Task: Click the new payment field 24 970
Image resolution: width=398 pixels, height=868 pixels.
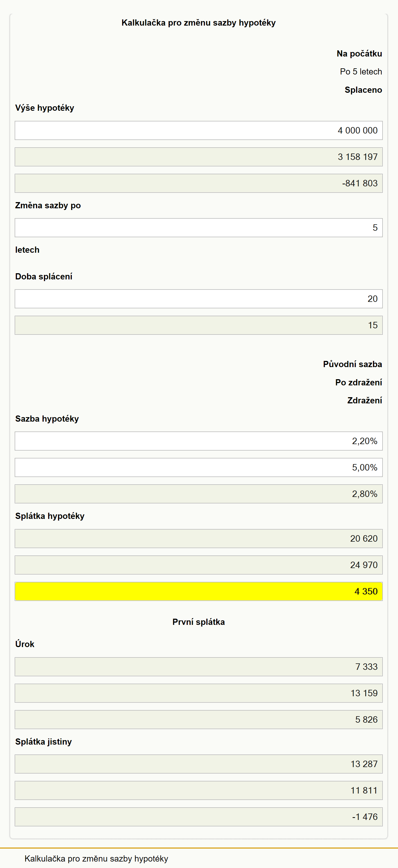Action: (199, 565)
